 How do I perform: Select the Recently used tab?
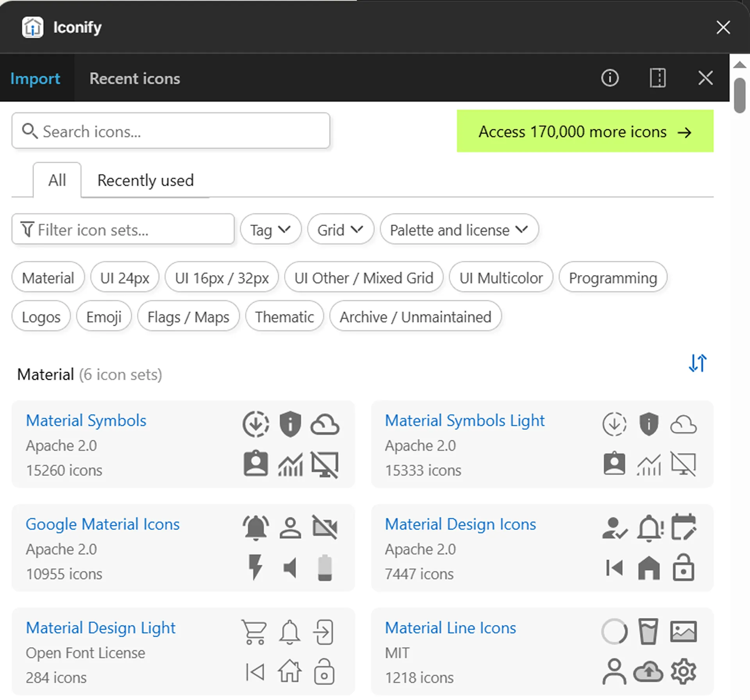(145, 181)
